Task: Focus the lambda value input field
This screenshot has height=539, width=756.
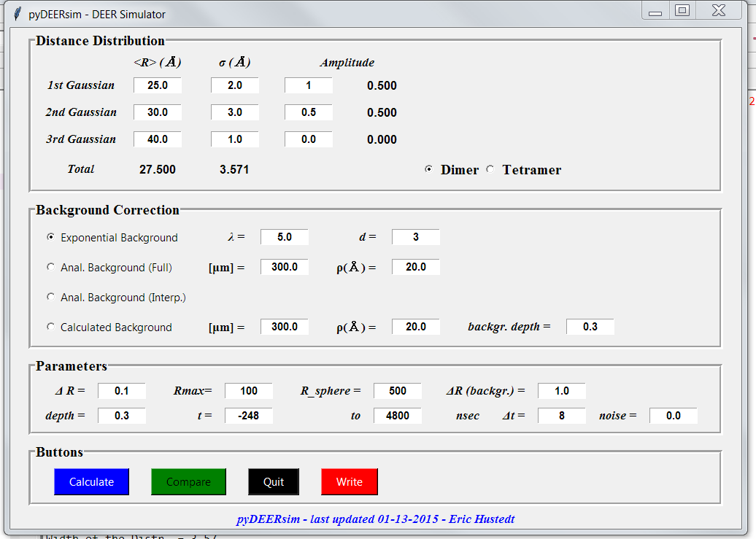Action: click(284, 237)
